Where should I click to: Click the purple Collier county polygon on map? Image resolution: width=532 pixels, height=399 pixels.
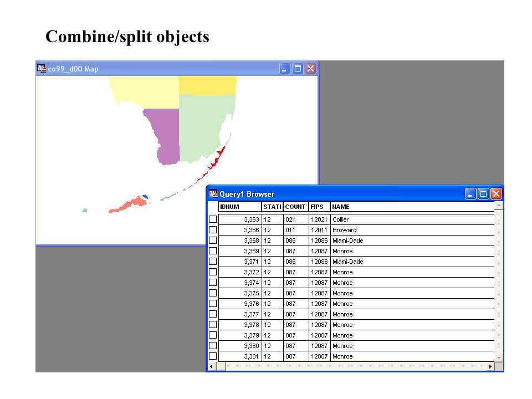tap(167, 136)
